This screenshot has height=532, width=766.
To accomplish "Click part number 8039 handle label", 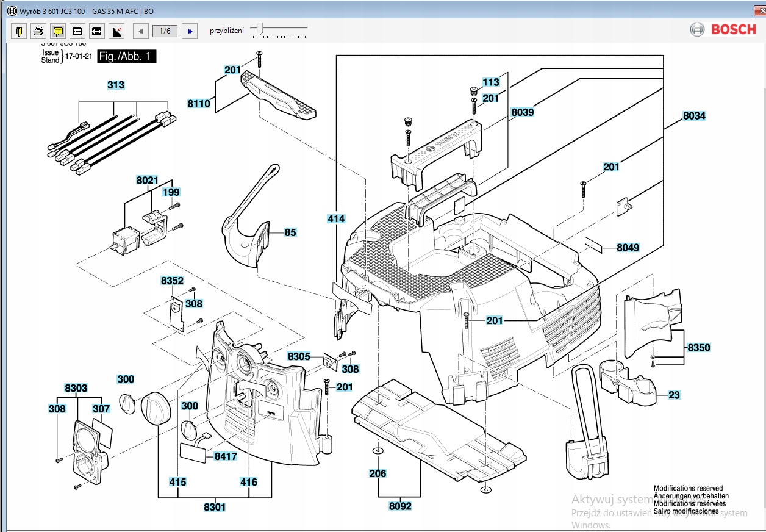I will click(x=523, y=112).
